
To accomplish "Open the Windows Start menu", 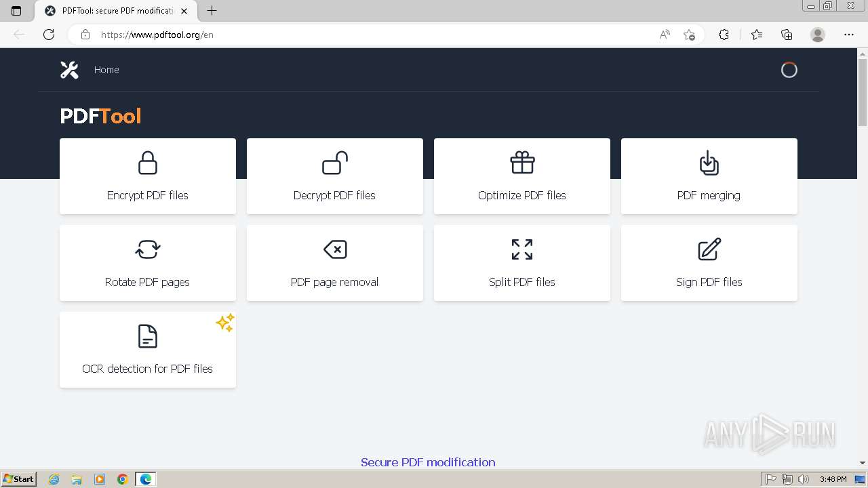I will coord(18,479).
